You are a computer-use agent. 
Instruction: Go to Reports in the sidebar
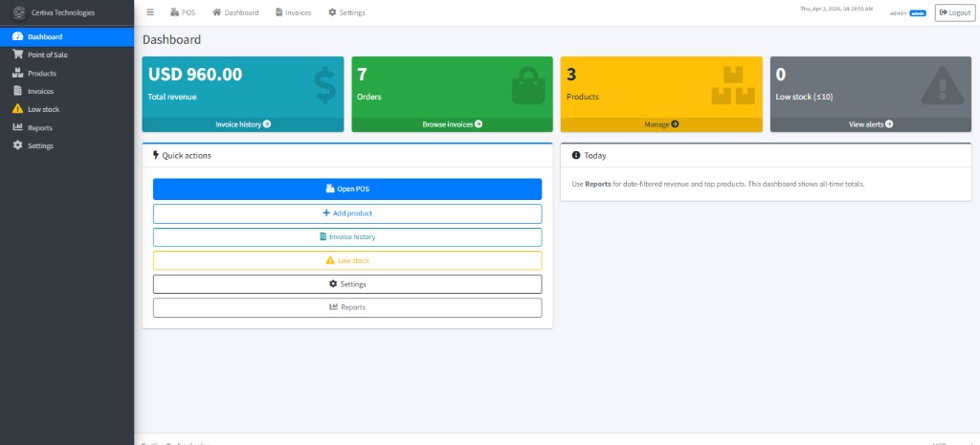[x=67, y=127]
